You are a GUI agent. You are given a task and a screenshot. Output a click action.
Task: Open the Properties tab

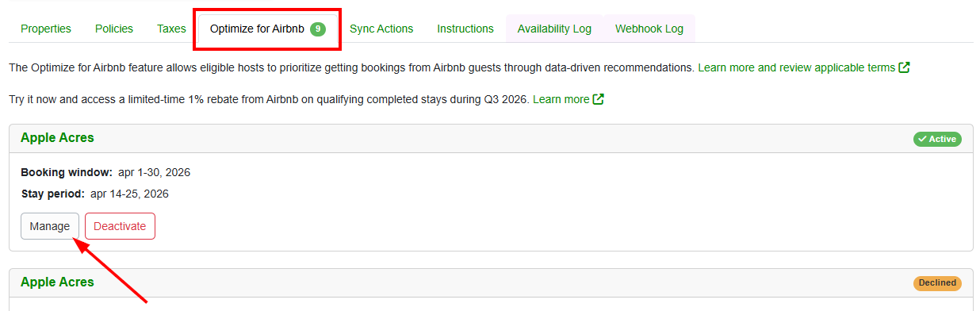(46, 29)
